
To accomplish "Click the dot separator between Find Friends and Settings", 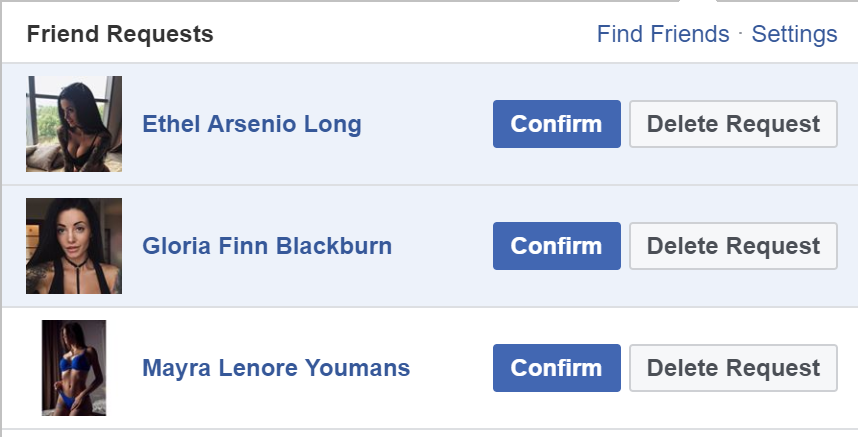I will tap(740, 33).
